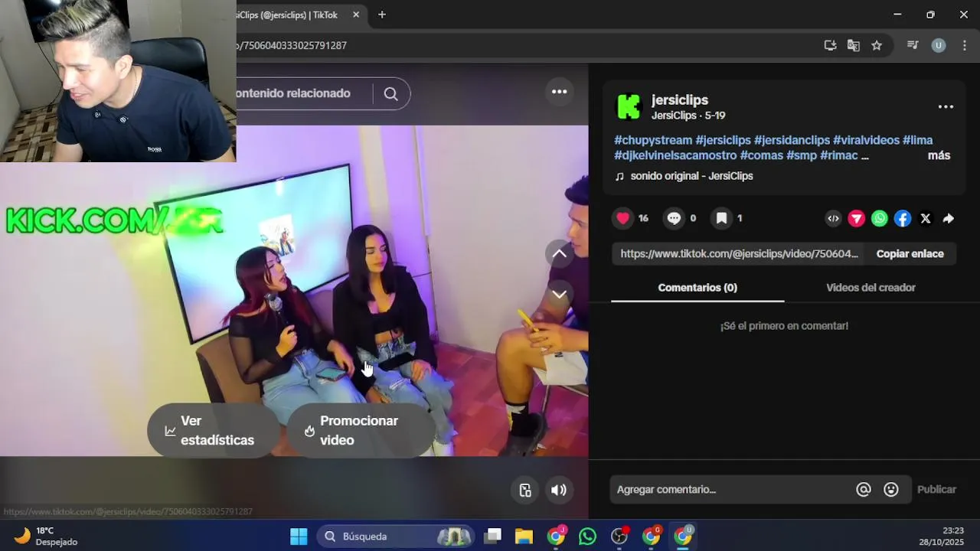Share the video to WhatsApp

pyautogui.click(x=880, y=219)
